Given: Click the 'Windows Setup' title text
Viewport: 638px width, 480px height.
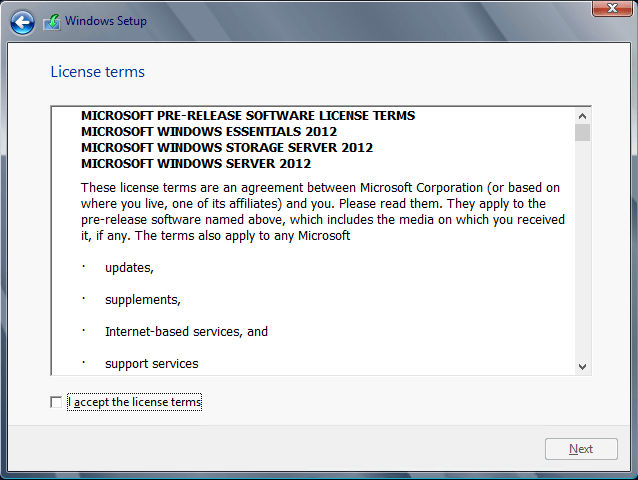Looking at the screenshot, I should pyautogui.click(x=106, y=21).
